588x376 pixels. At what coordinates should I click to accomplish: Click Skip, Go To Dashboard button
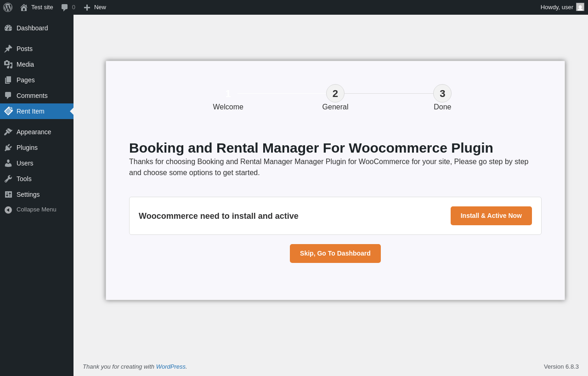coord(335,253)
